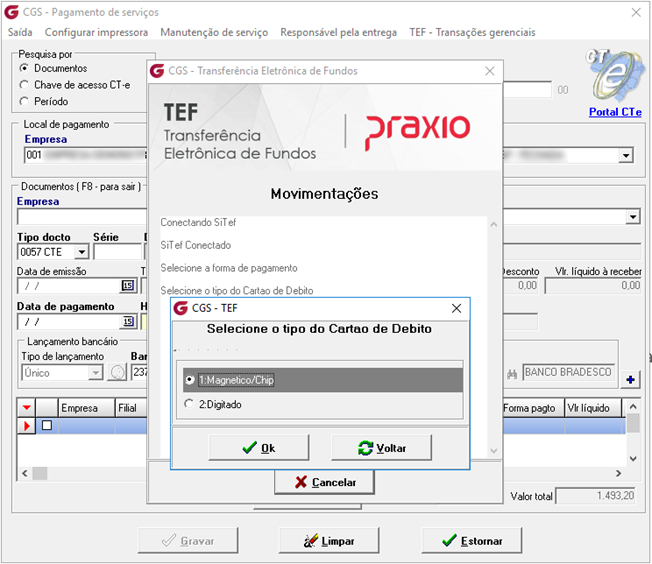Screen dimensions: 652x564
Task: Click the BANCO BRADESCO field
Action: (x=568, y=372)
